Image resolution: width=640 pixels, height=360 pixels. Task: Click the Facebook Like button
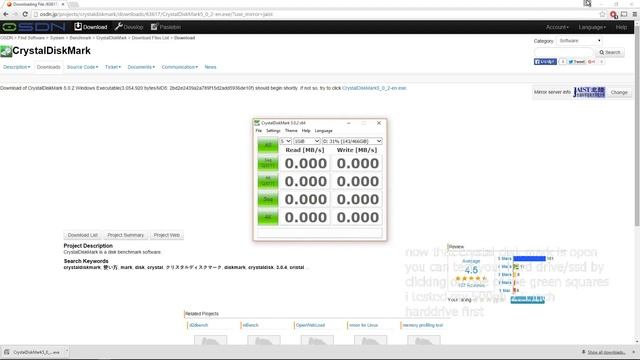click(x=545, y=62)
